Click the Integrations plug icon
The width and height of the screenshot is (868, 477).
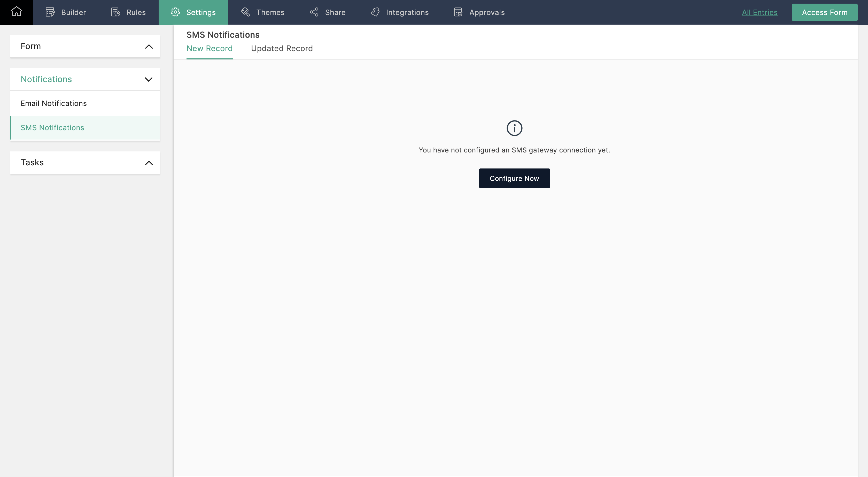(x=375, y=12)
